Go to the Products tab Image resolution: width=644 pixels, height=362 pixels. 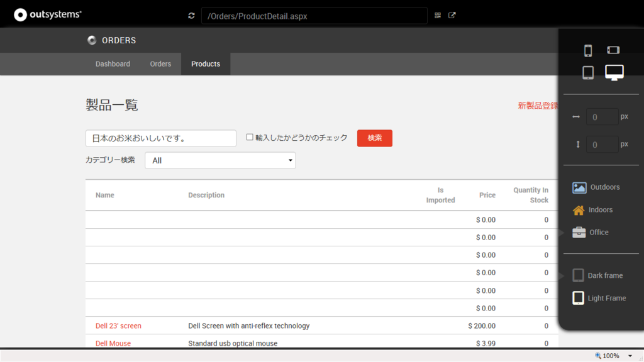[206, 64]
